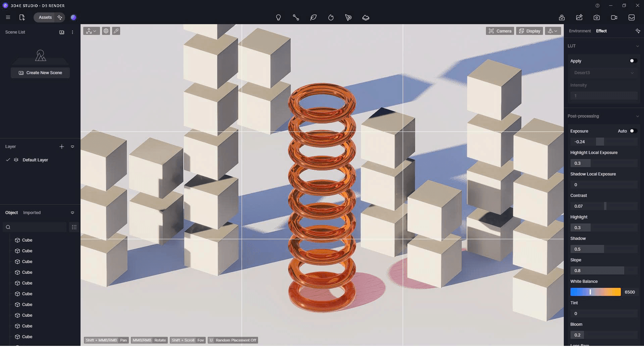Toggle the LUT Apply switch
This screenshot has width=644, height=362.
click(x=633, y=61)
